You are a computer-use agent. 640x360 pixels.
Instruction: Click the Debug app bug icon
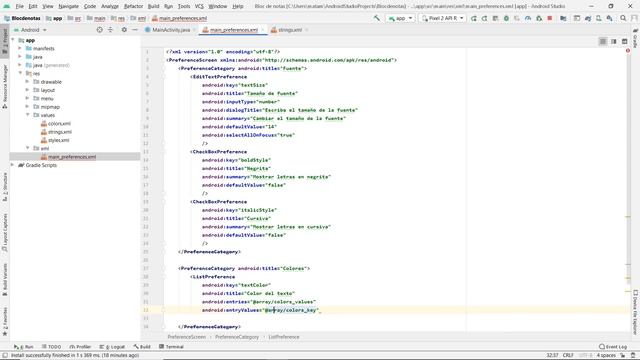pyautogui.click(x=506, y=18)
